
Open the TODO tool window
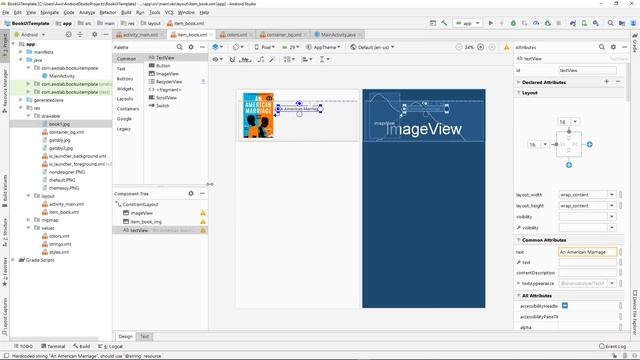point(23,346)
